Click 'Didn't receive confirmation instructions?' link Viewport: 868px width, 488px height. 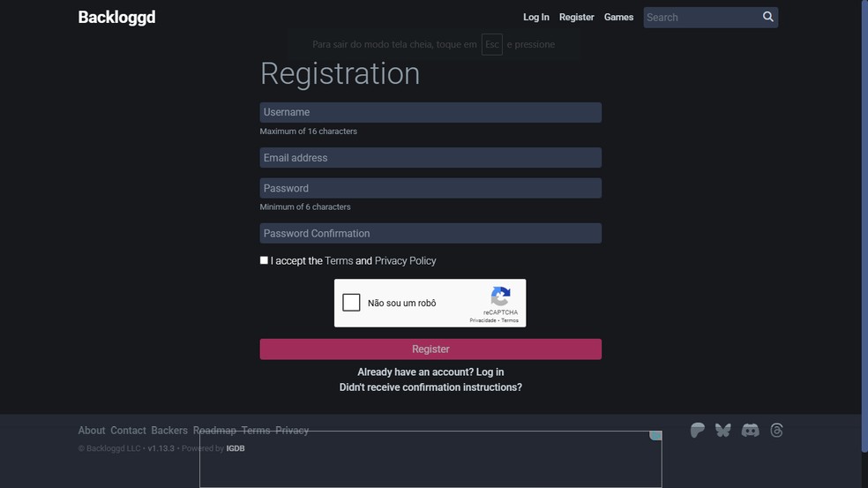[430, 387]
